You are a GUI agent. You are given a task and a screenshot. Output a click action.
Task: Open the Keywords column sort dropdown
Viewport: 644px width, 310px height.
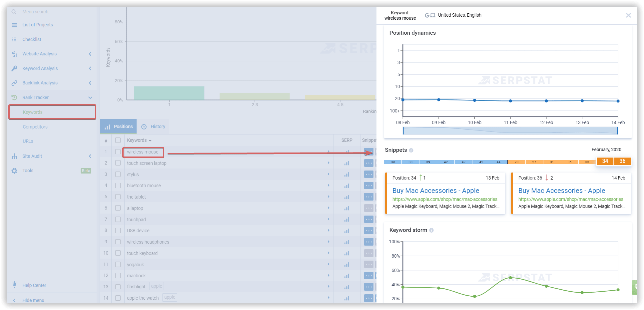(x=150, y=140)
